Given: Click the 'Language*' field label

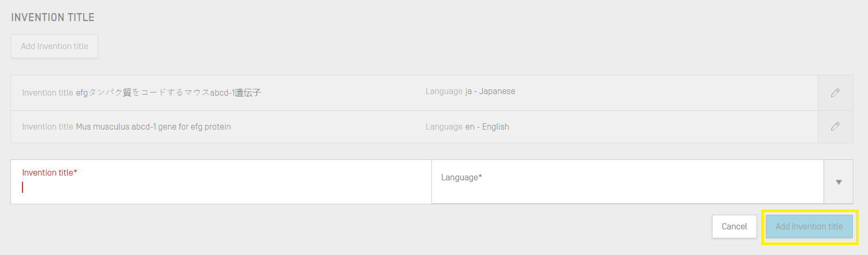Looking at the screenshot, I should (x=461, y=178).
